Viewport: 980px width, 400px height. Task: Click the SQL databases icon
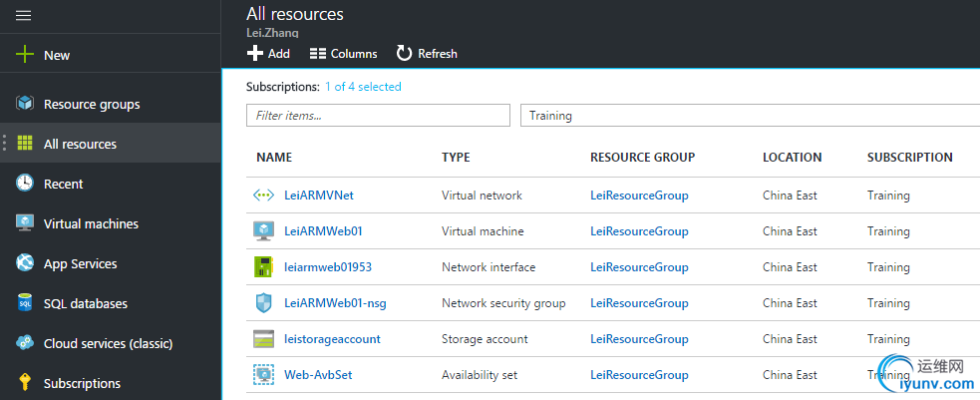point(24,303)
